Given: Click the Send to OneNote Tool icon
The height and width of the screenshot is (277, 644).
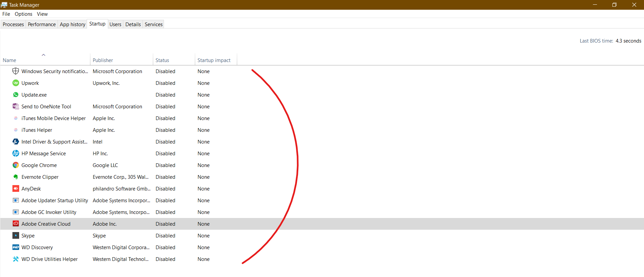Looking at the screenshot, I should pos(15,106).
